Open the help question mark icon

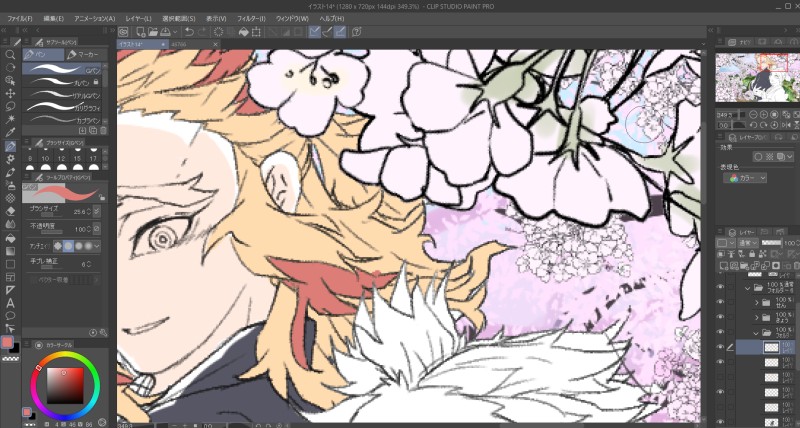[357, 32]
